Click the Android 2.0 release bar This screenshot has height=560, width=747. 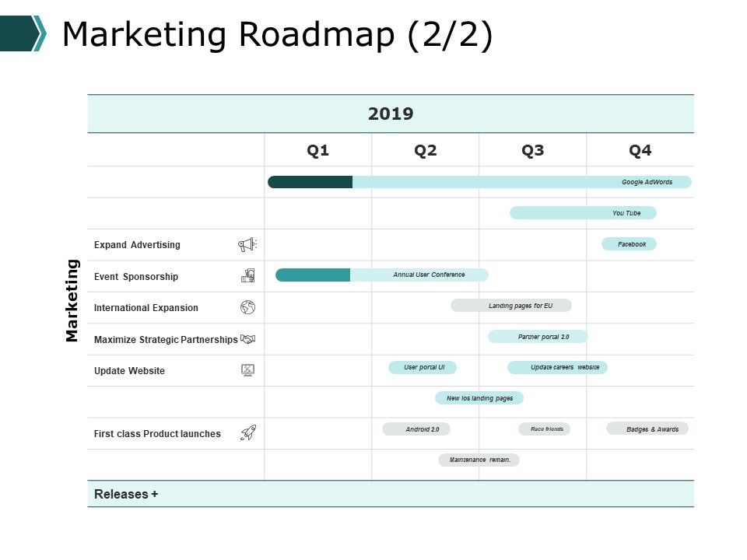click(x=416, y=429)
